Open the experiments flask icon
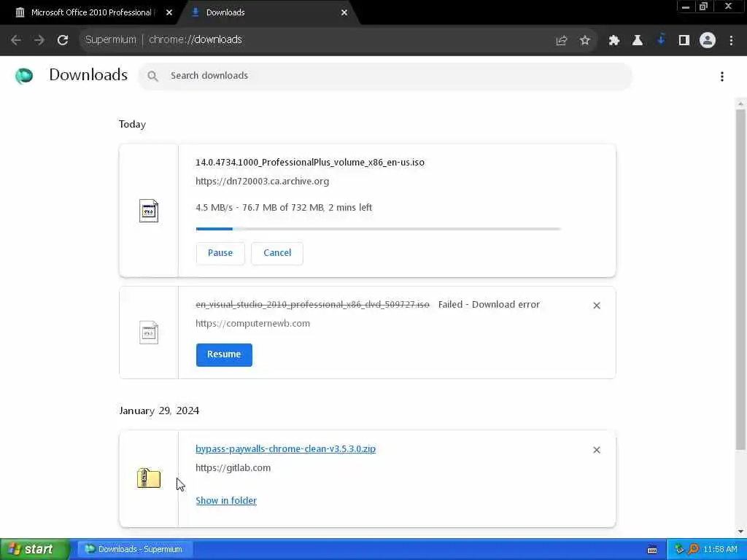This screenshot has width=747, height=560. [637, 41]
